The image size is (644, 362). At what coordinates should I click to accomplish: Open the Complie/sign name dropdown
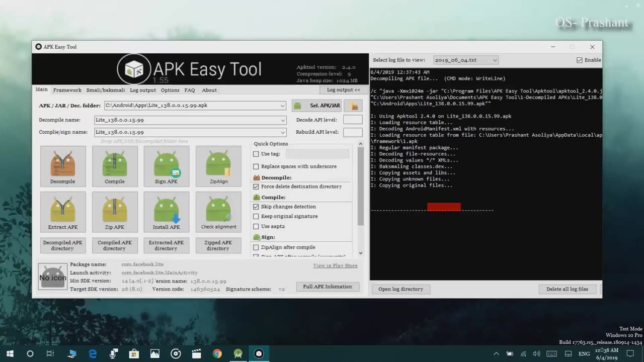pyautogui.click(x=283, y=132)
